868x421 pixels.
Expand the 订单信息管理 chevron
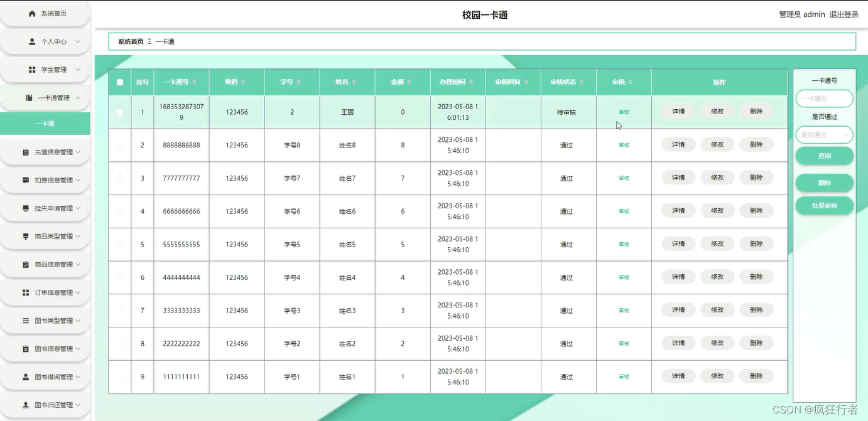pyautogui.click(x=78, y=293)
